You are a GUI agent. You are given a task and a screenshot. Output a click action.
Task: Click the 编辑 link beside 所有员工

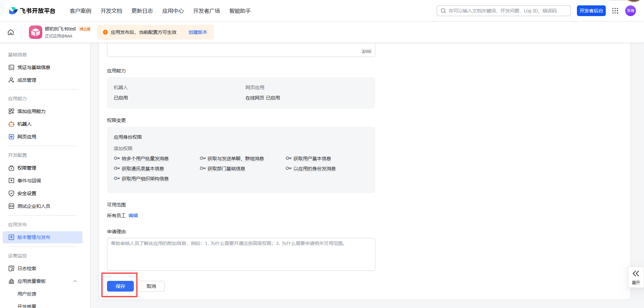(133, 215)
